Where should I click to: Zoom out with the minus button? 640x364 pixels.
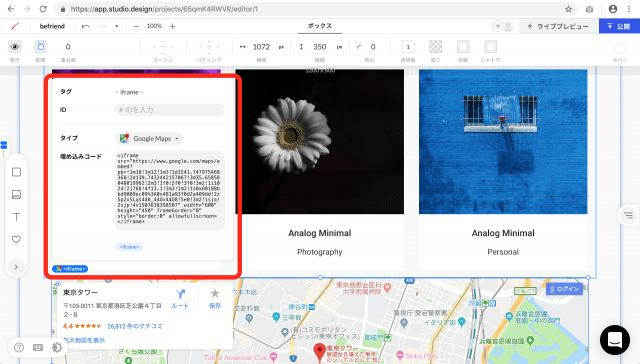coord(136,26)
